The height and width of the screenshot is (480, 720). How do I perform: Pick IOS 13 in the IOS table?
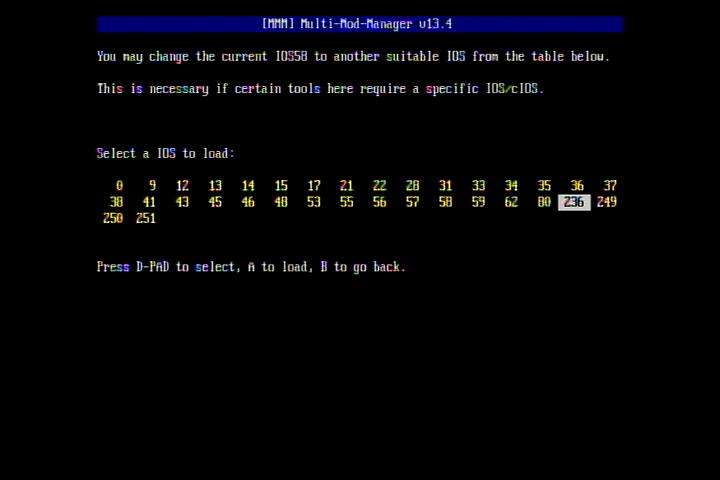pyautogui.click(x=215, y=186)
